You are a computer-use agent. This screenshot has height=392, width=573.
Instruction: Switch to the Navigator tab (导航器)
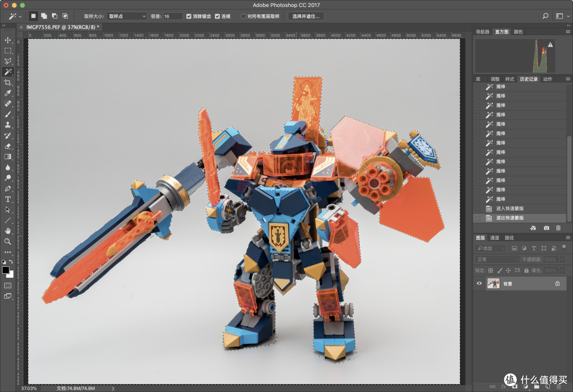pos(482,32)
